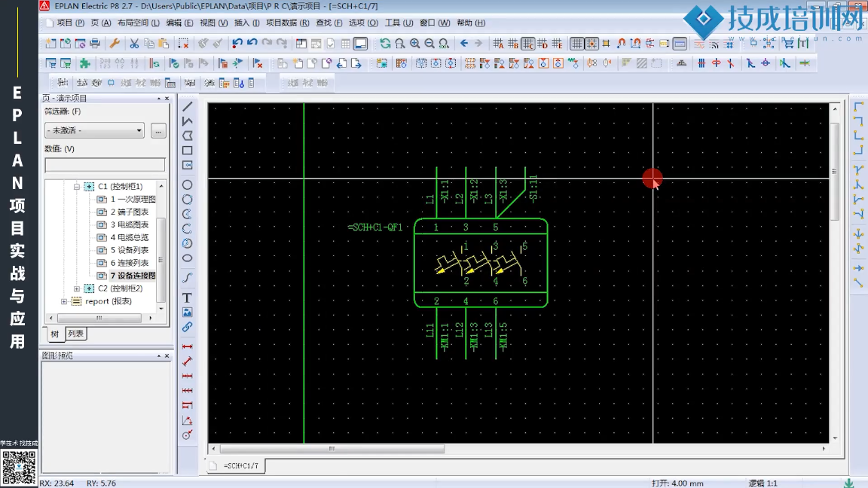868x488 pixels.
Task: Insert an image file with picture tool
Action: coord(187,313)
